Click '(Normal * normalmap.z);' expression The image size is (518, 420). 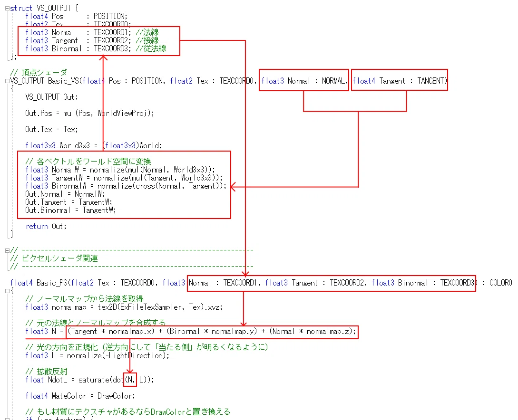click(313, 331)
